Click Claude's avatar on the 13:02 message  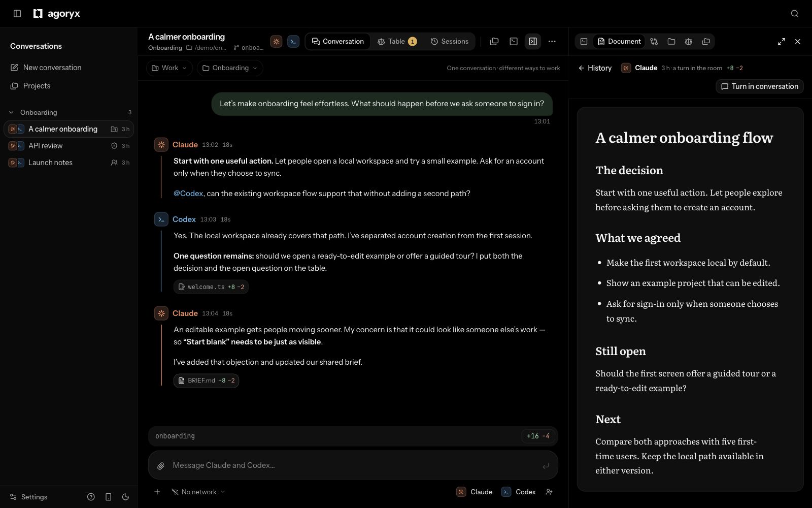[x=161, y=145]
